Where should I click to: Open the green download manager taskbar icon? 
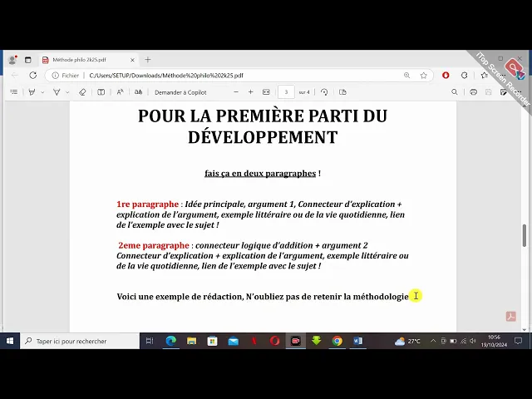pyautogui.click(x=316, y=341)
